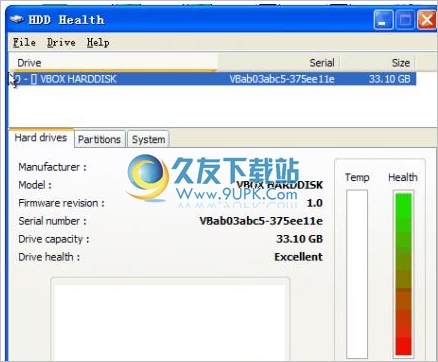Sort list by Size column header
This screenshot has height=362, width=438.
tap(378, 63)
